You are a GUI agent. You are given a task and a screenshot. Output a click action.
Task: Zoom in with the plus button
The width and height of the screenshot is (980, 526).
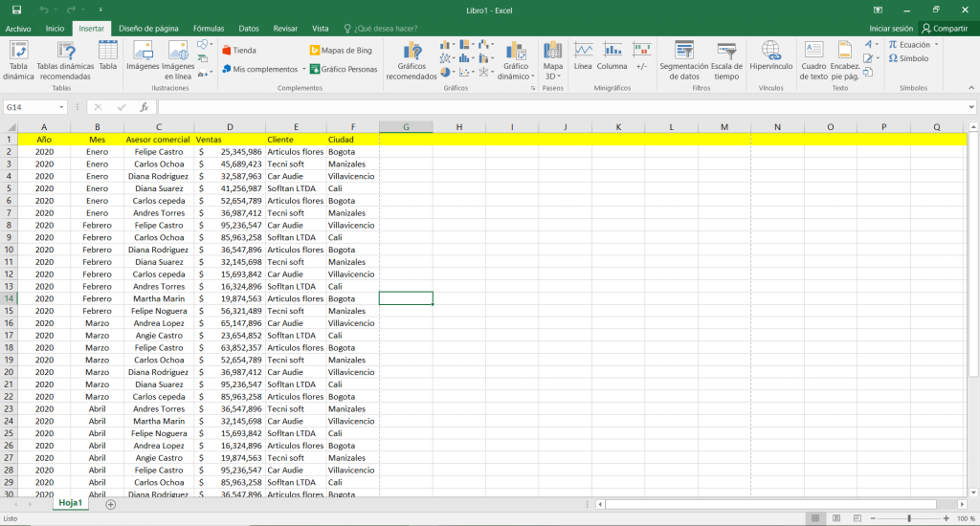coord(947,518)
